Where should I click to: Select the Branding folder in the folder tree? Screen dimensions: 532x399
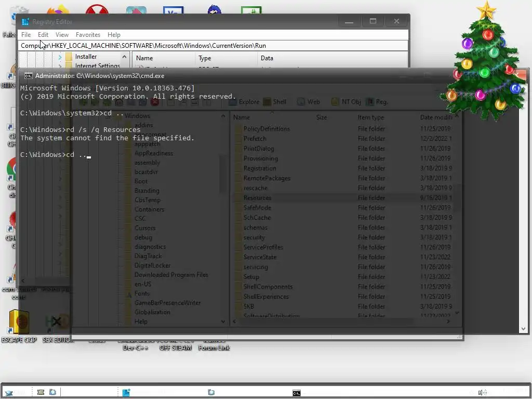pyautogui.click(x=147, y=191)
